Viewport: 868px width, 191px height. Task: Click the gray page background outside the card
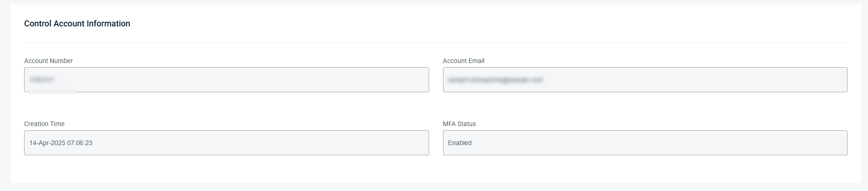click(5, 93)
